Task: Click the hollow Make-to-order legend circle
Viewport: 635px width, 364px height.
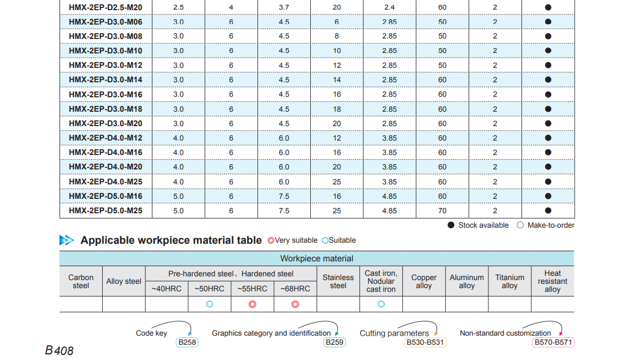Action: point(520,225)
